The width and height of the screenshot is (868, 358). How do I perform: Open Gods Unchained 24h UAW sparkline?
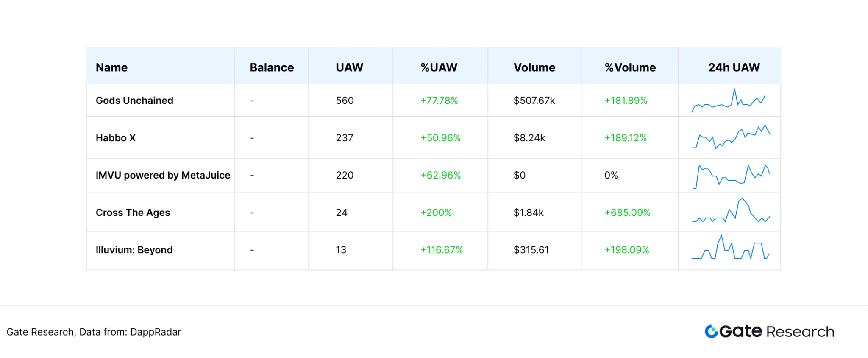[729, 101]
